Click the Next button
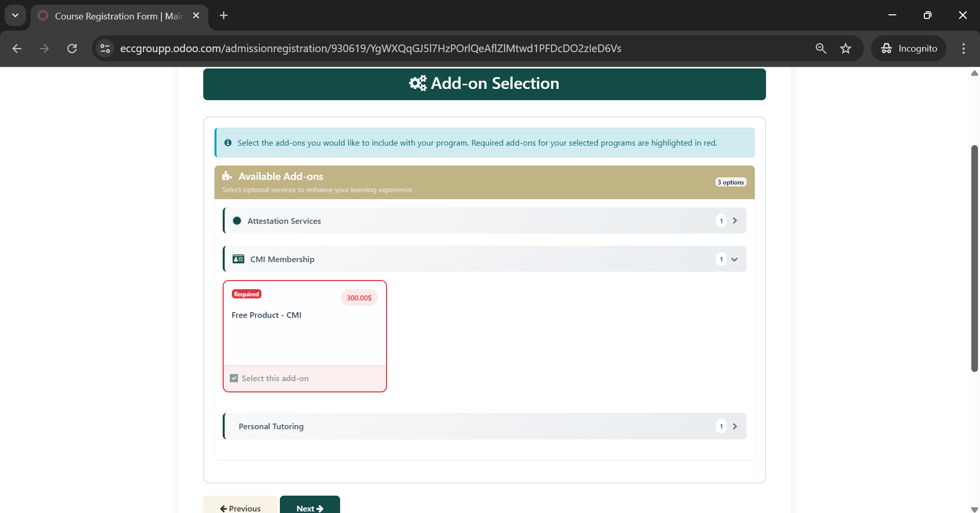 309,507
